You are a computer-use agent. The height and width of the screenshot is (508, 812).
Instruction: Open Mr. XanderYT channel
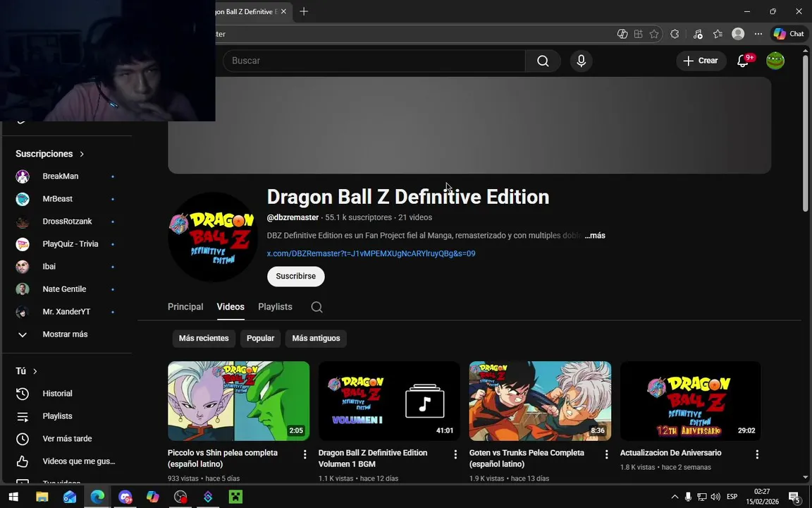pos(68,312)
